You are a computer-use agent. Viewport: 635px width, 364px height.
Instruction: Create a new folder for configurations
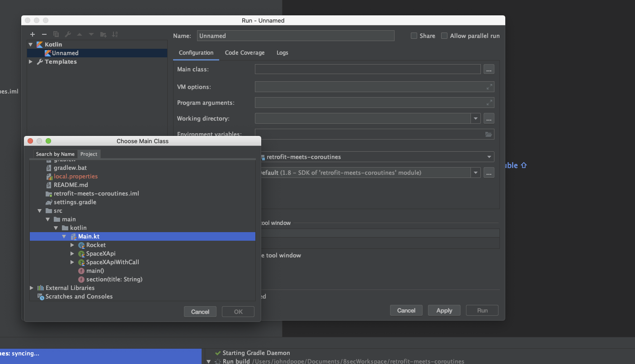point(103,34)
